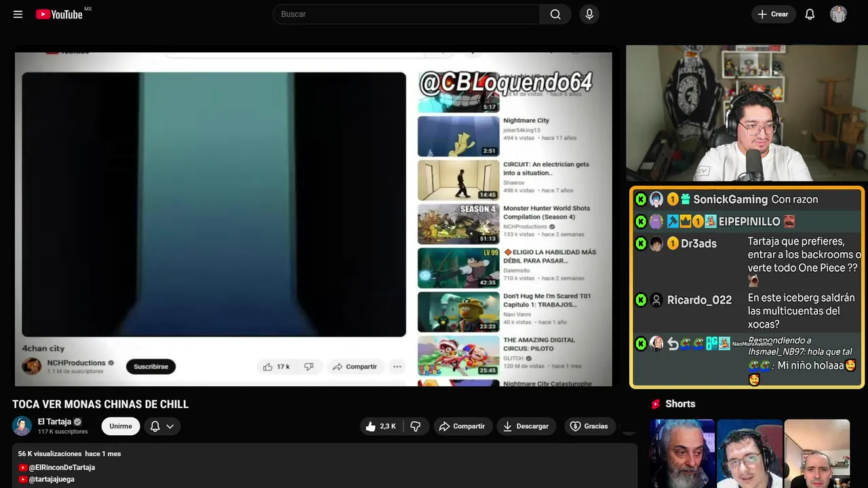
Task: Click the reply arrow icon in last chat message
Action: [673, 344]
